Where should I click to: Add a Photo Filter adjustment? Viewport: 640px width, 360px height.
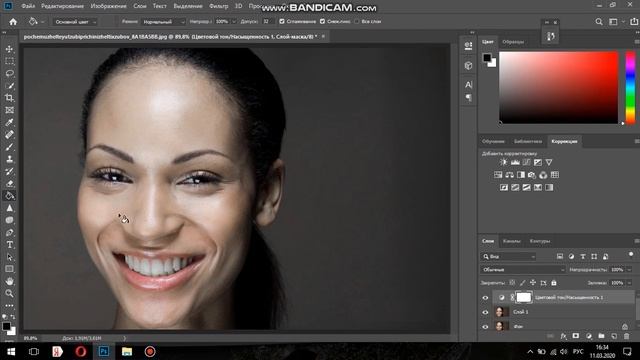pyautogui.click(x=532, y=175)
